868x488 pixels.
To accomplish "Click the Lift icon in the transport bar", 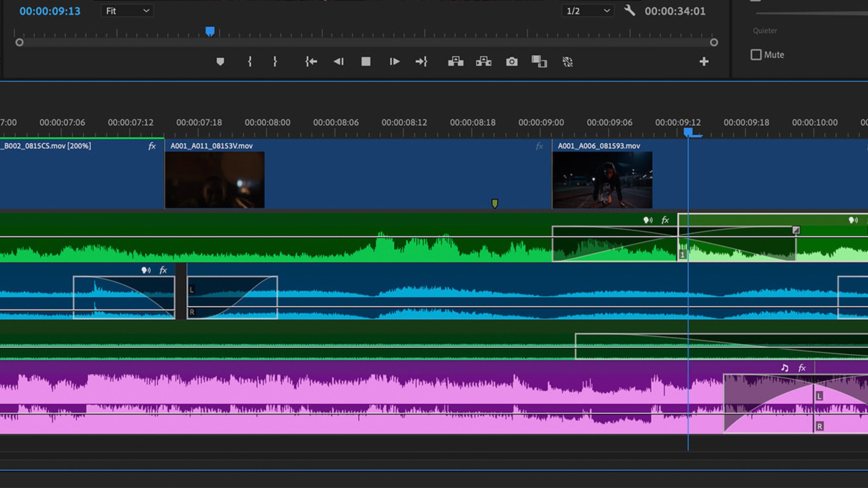I will 456,61.
